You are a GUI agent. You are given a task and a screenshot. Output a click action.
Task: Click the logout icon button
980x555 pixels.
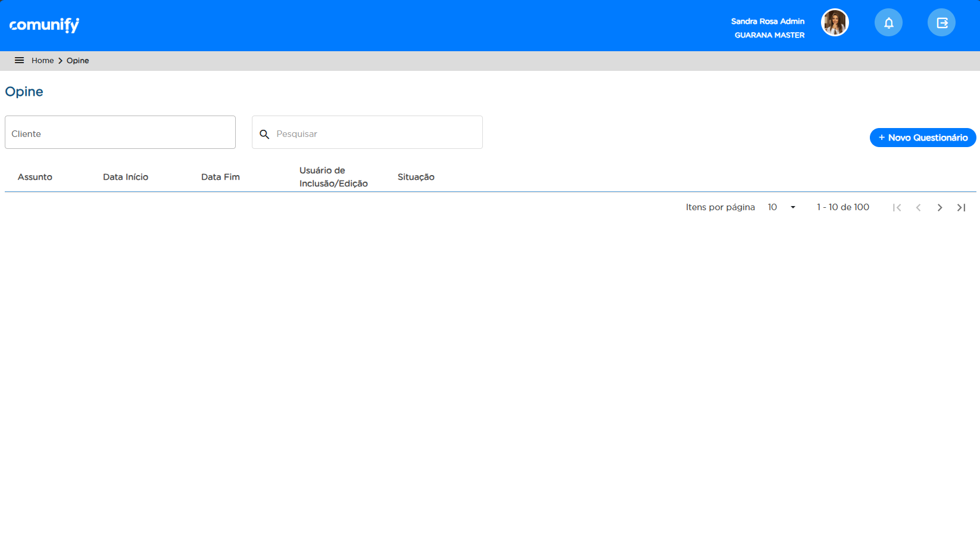[x=941, y=23]
